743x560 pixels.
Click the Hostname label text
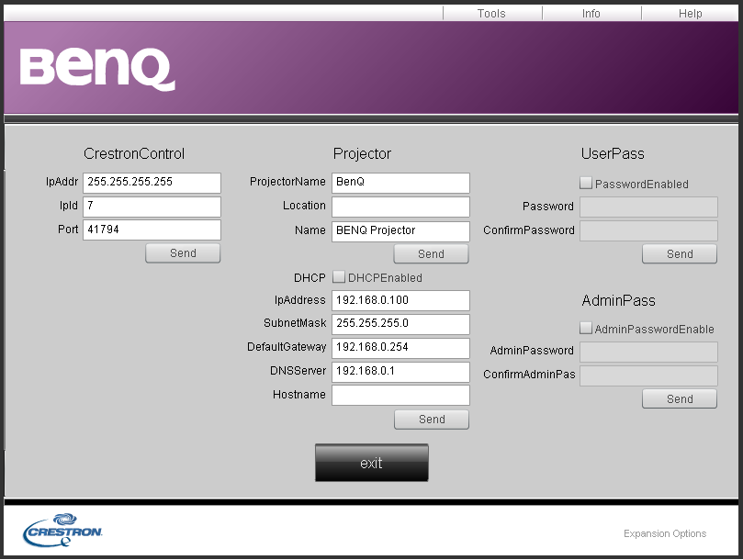click(x=299, y=394)
